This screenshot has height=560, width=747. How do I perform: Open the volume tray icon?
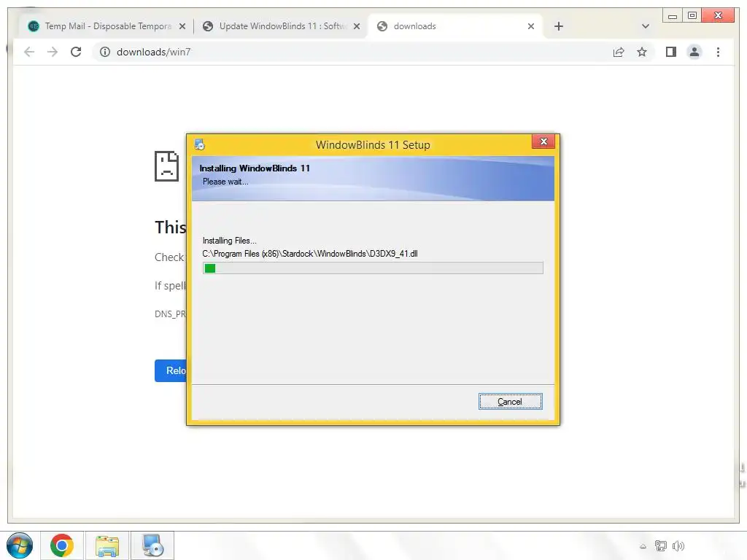678,545
